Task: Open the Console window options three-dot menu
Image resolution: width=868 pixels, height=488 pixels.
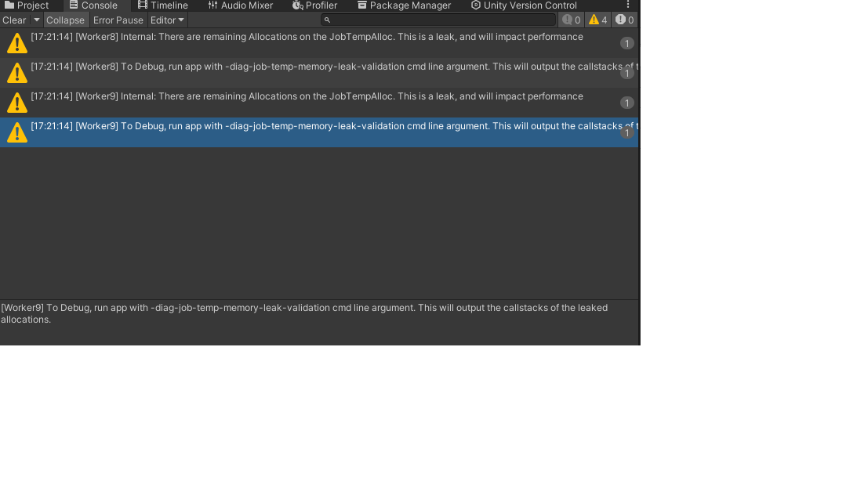Action: pos(627,5)
